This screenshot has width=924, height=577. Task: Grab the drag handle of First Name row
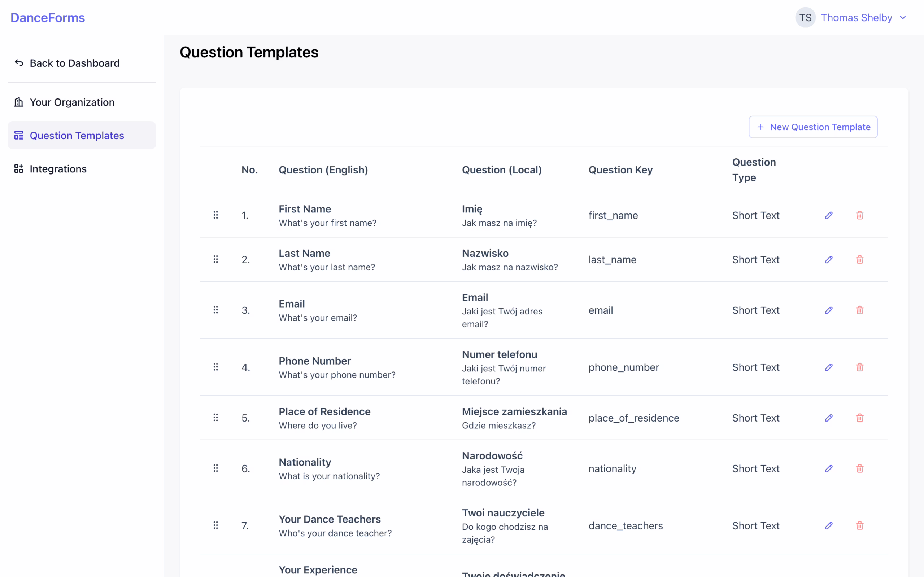[x=216, y=215]
